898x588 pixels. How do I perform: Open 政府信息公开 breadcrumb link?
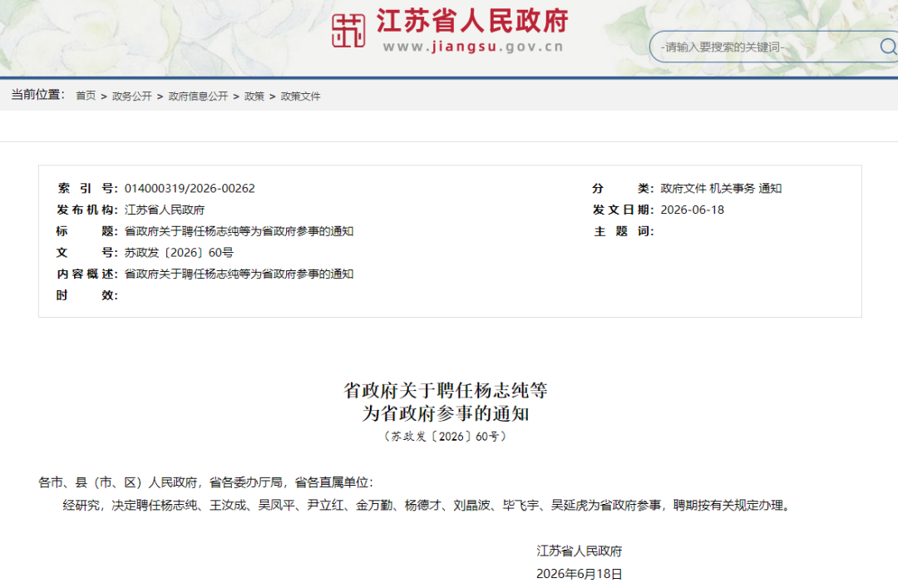(x=198, y=96)
